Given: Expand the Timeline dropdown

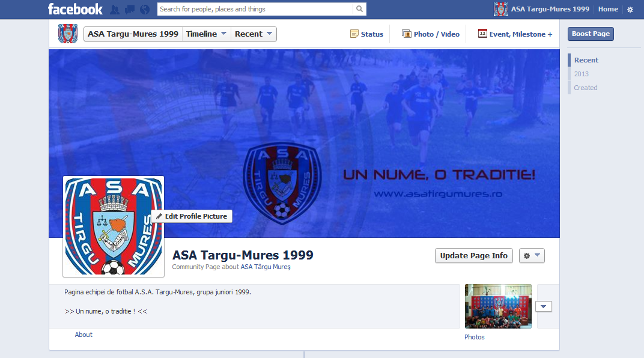Looking at the screenshot, I should (x=207, y=34).
